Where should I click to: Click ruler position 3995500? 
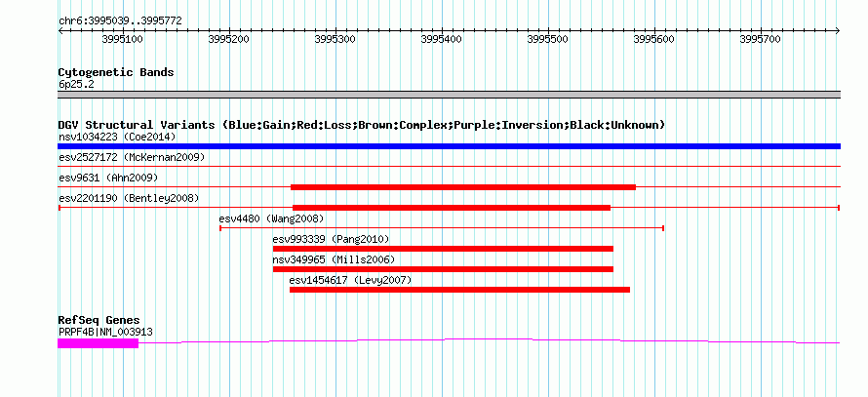click(x=548, y=39)
